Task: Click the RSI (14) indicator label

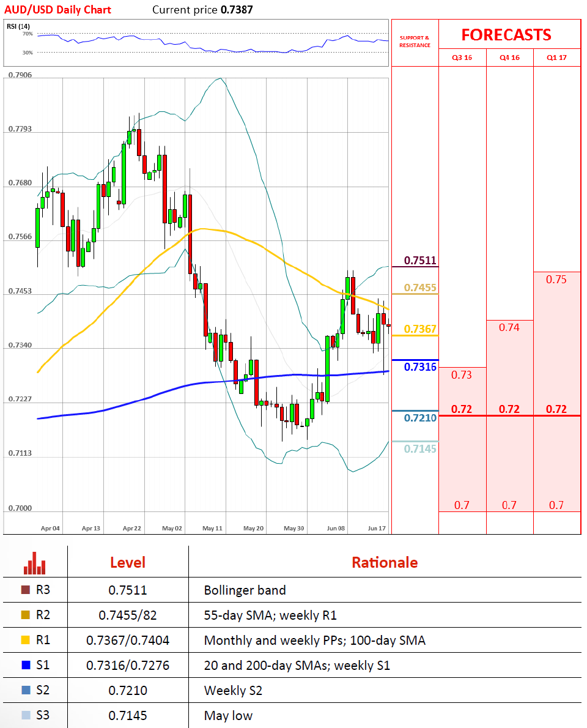Action: click(18, 26)
